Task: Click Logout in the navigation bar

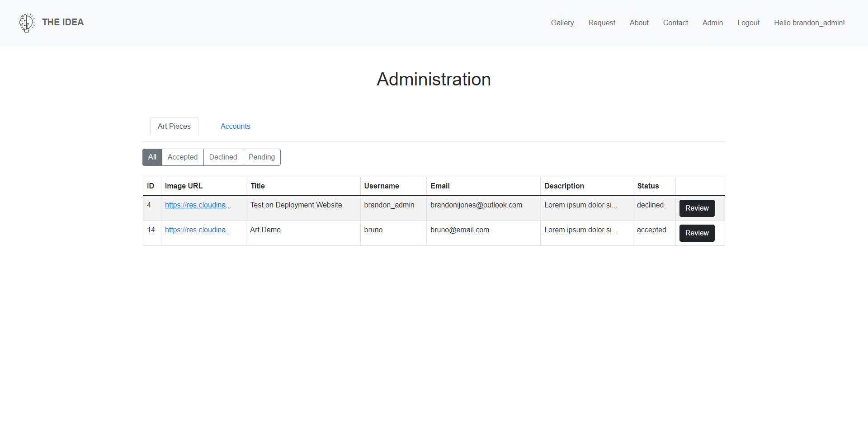Action: pos(748,23)
